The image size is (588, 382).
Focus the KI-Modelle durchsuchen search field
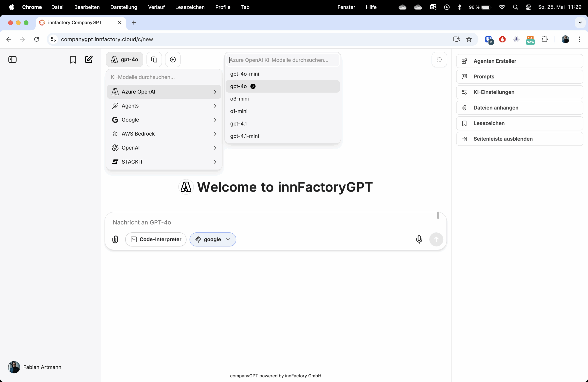[164, 77]
